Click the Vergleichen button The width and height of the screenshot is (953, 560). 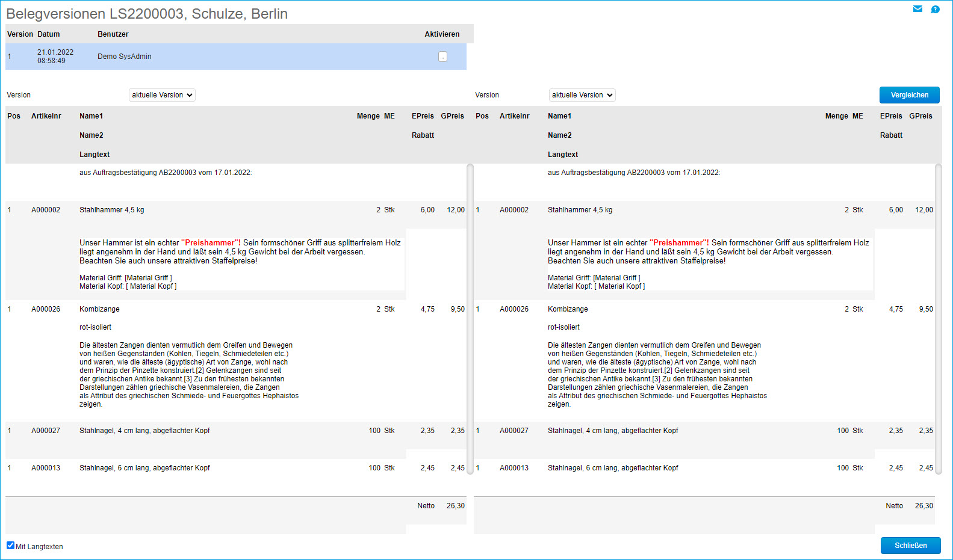tap(909, 95)
